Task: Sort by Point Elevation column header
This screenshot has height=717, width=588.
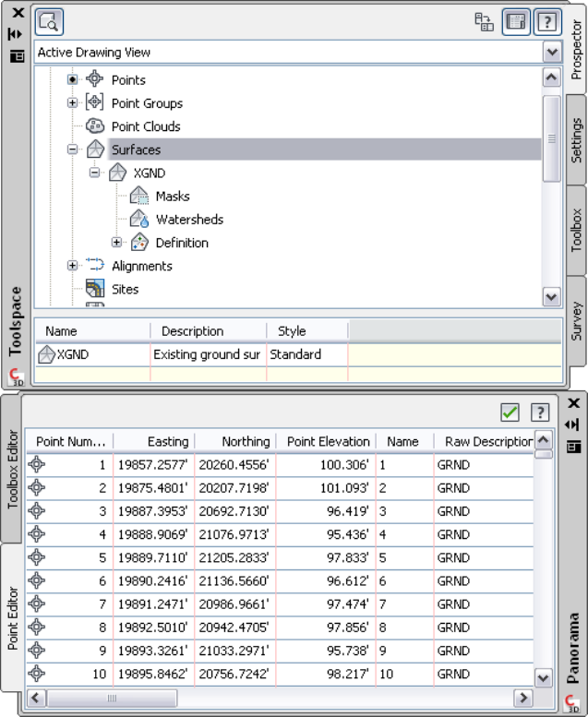Action: pos(326,441)
